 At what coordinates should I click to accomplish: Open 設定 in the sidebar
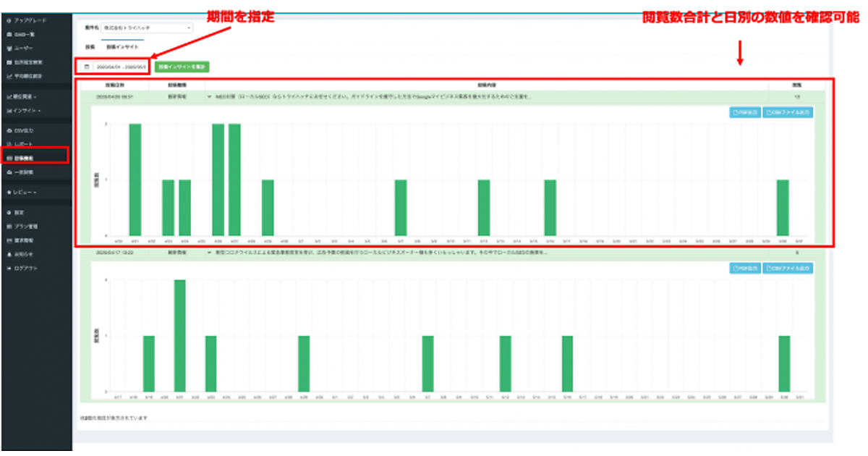pos(20,213)
